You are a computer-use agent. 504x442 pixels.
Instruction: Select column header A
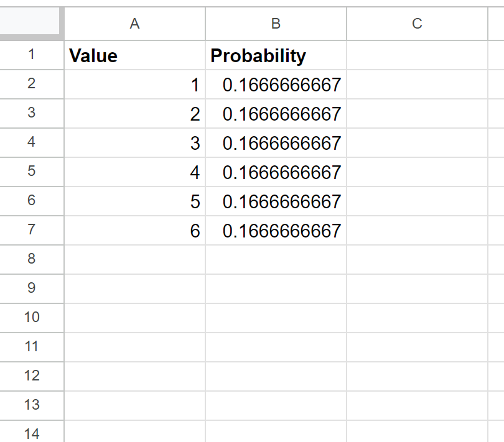(x=134, y=24)
